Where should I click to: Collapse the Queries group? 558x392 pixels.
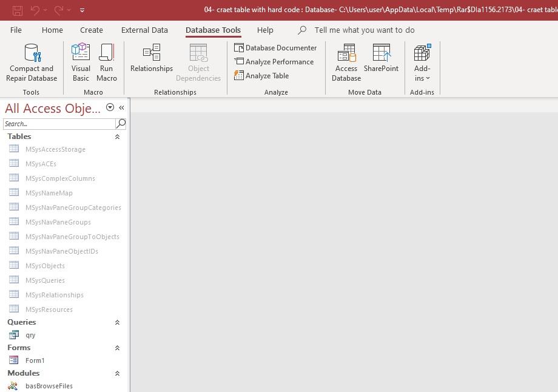[x=117, y=323]
